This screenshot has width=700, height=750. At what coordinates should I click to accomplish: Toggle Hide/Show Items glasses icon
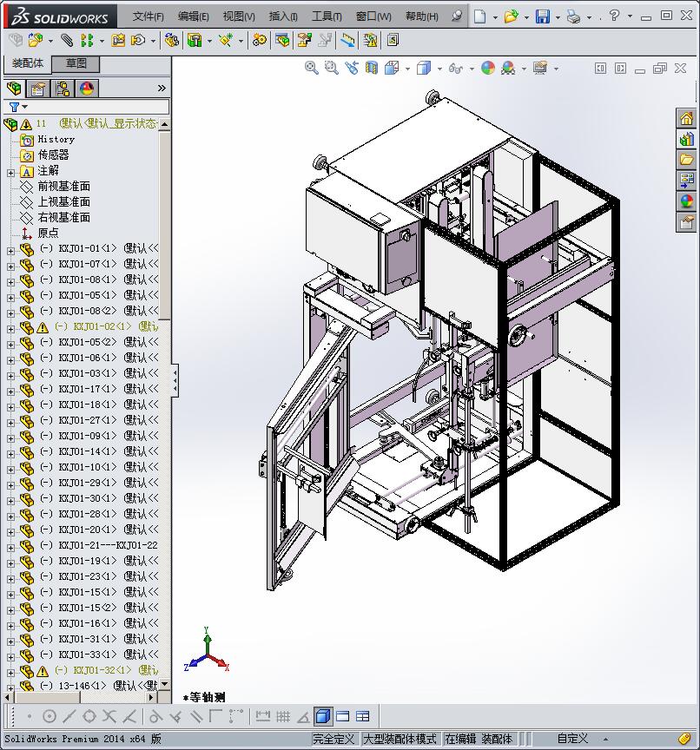[455, 68]
